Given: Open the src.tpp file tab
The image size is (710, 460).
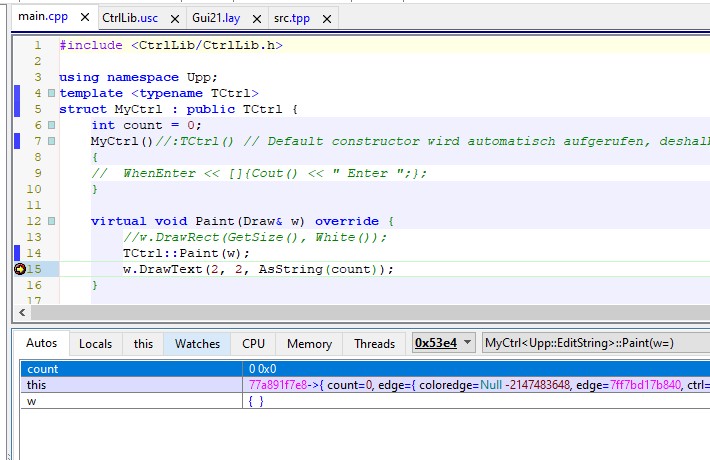Looking at the screenshot, I should coord(293,18).
